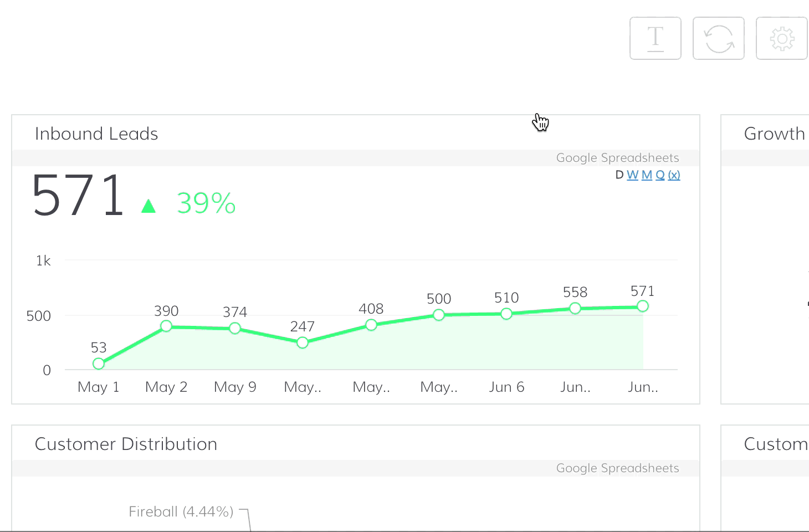Open Google Spreadsheets source for Inbound Leads
809x532 pixels.
(x=617, y=157)
